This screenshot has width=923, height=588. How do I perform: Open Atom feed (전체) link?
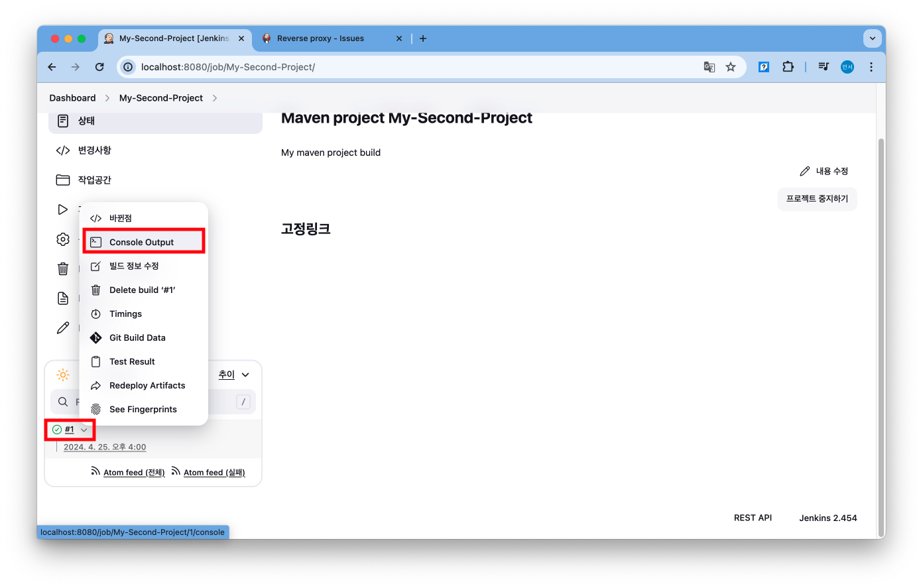pyautogui.click(x=134, y=473)
